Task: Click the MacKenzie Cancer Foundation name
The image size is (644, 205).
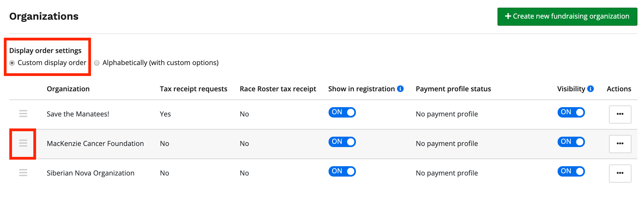Action: point(95,143)
